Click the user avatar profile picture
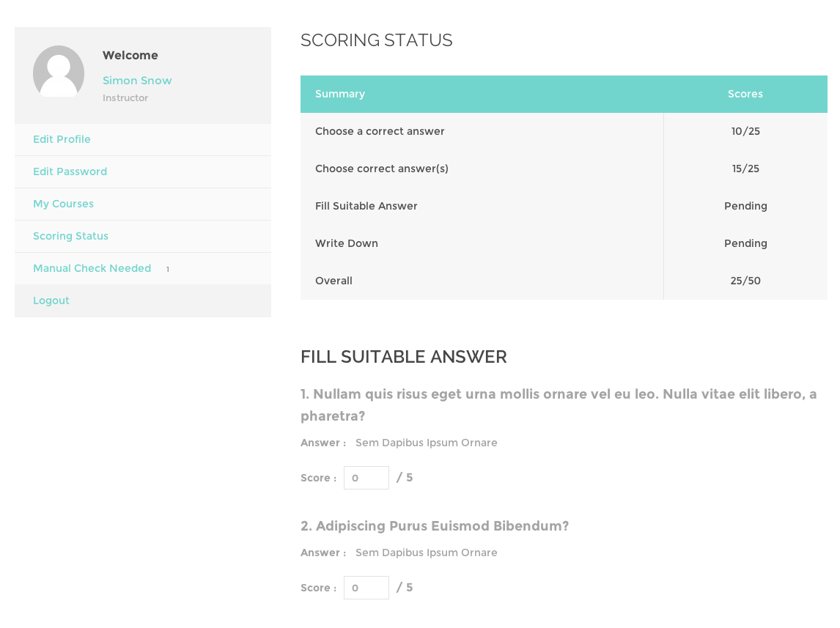This screenshot has width=840, height=628. 59,71
